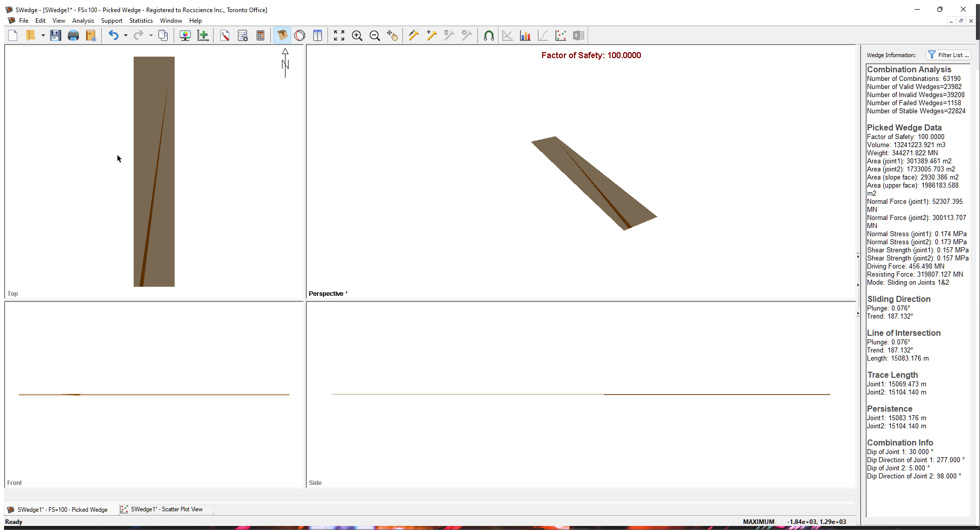
Task: Click the Front view label
Action: [x=15, y=483]
